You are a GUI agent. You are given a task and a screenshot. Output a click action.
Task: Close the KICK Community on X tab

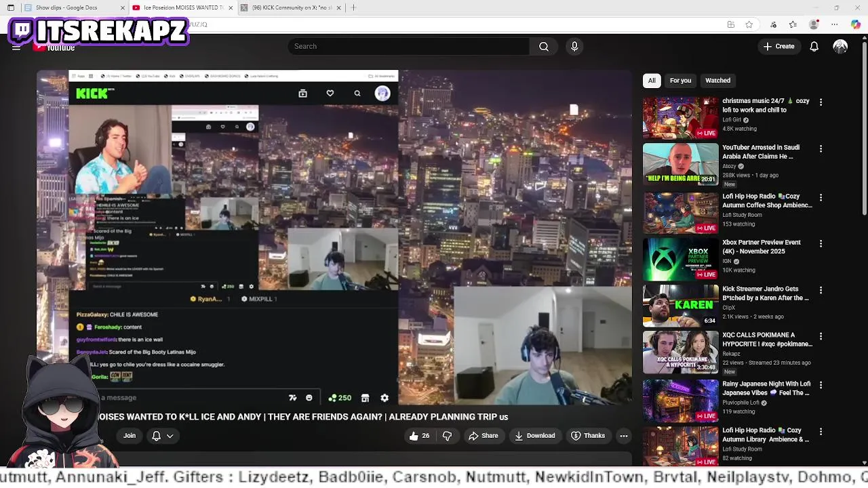tap(338, 7)
